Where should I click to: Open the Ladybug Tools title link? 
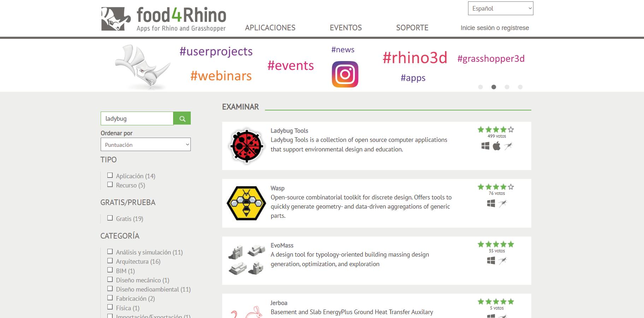(289, 131)
